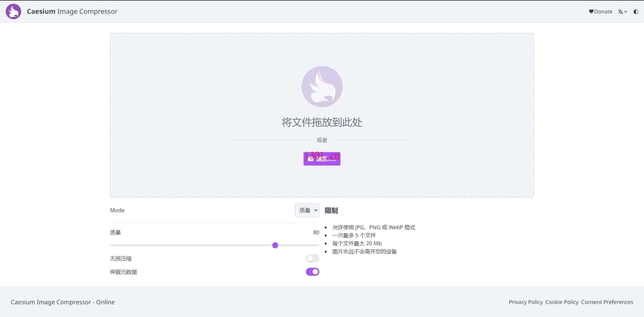Select a different mode from 质量 combo box
The height and width of the screenshot is (317, 644).
tap(307, 210)
